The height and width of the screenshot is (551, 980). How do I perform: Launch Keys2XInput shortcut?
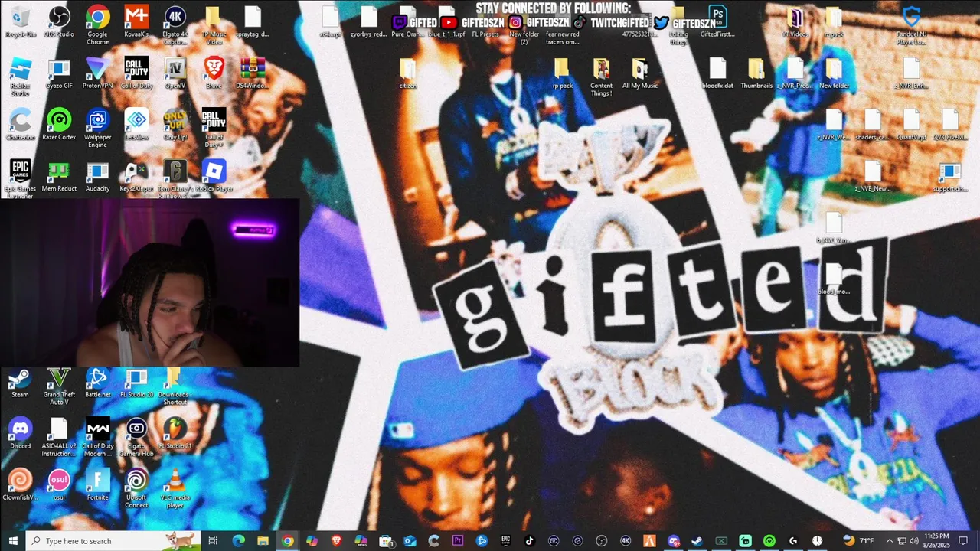[136, 176]
